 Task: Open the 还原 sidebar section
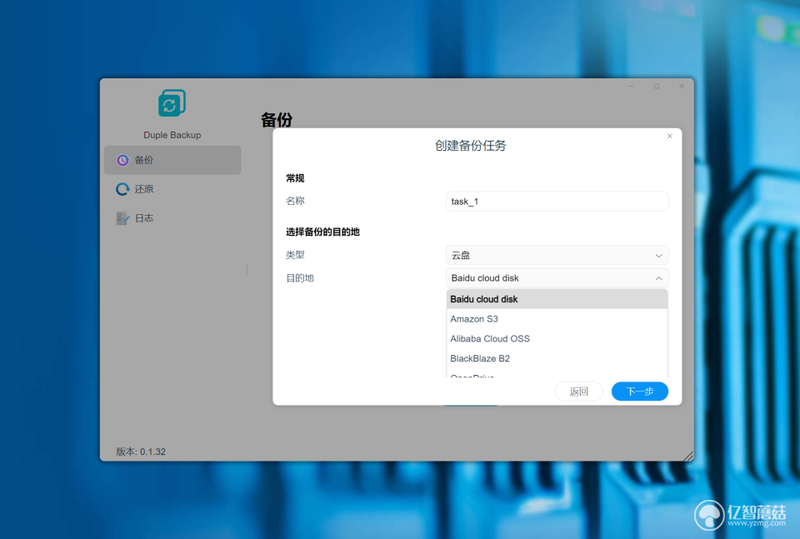pyautogui.click(x=172, y=189)
